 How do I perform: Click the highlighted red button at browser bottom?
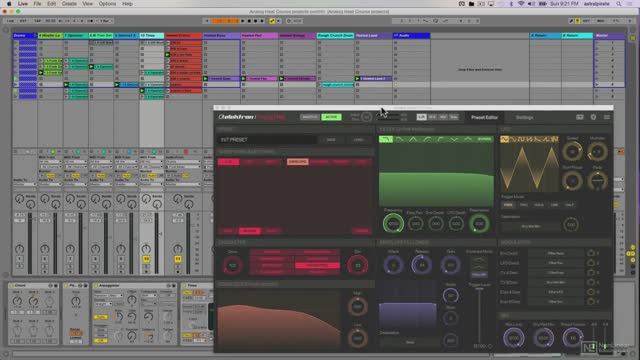249,231
